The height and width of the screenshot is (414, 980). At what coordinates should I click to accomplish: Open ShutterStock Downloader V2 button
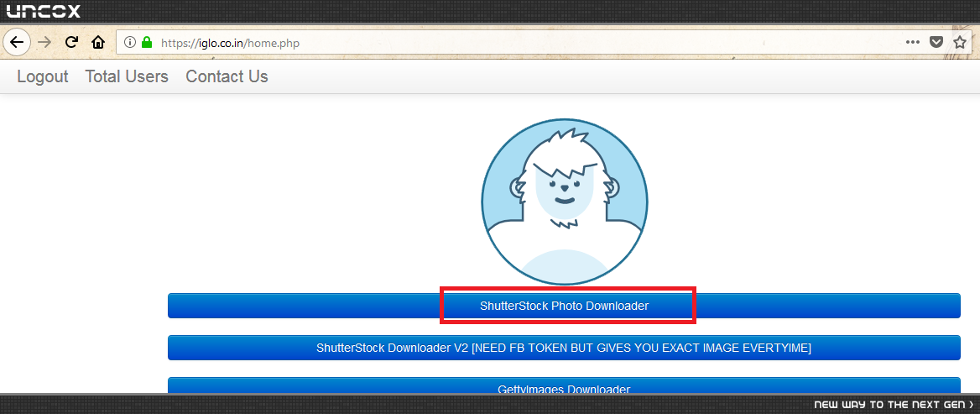click(x=564, y=348)
